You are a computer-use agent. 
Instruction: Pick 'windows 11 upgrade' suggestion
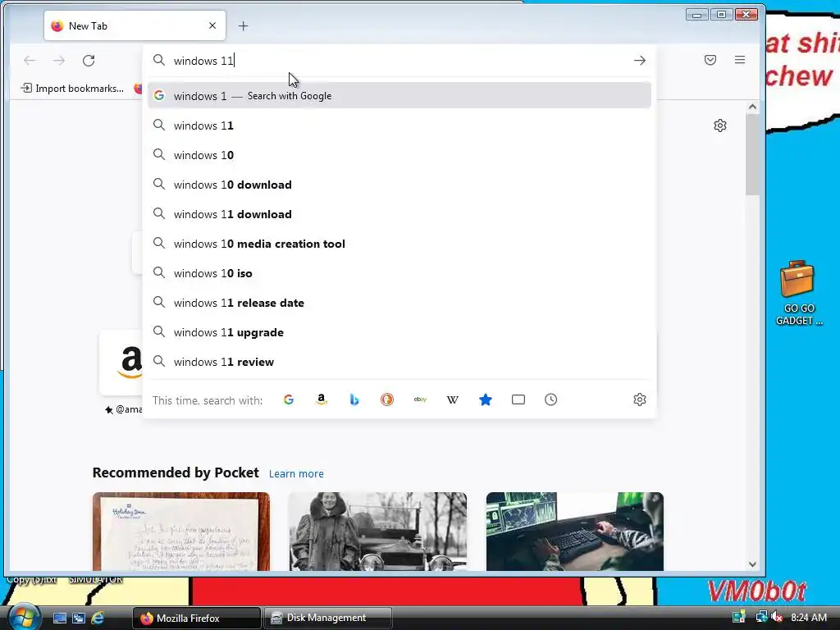pos(399,332)
